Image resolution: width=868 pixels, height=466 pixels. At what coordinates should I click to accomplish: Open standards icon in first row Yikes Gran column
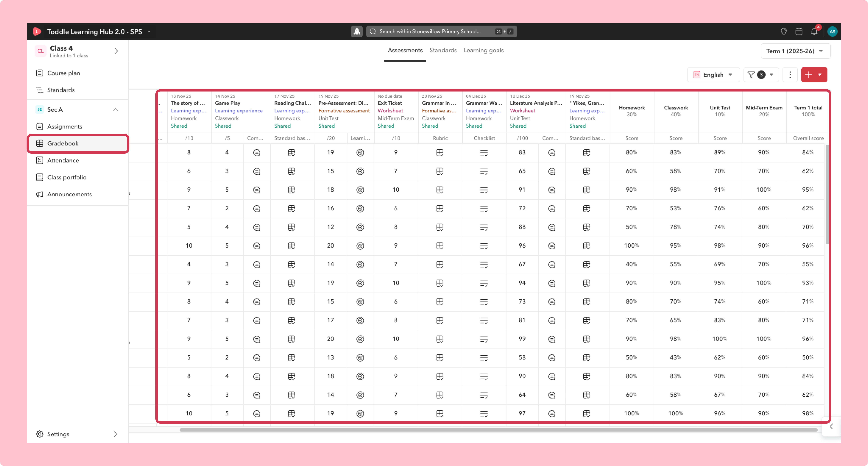pyautogui.click(x=586, y=153)
